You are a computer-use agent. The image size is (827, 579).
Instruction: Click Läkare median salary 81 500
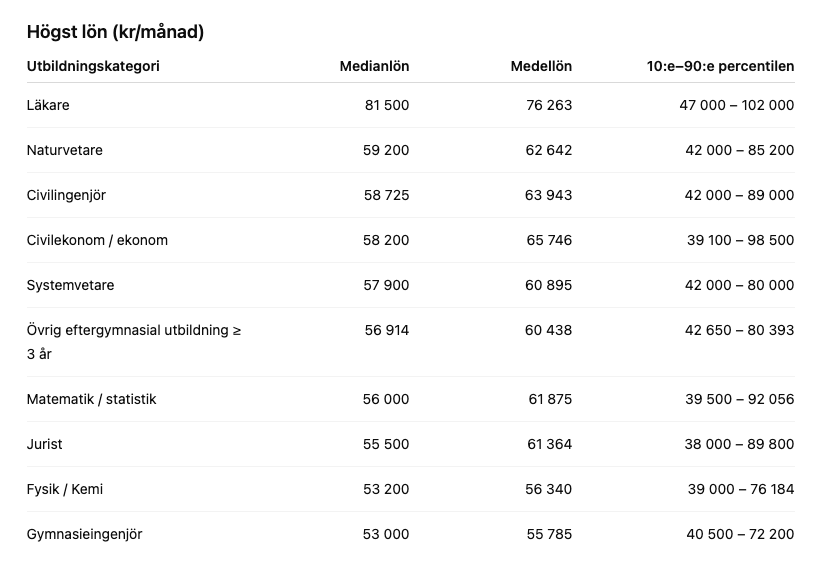[x=386, y=105]
